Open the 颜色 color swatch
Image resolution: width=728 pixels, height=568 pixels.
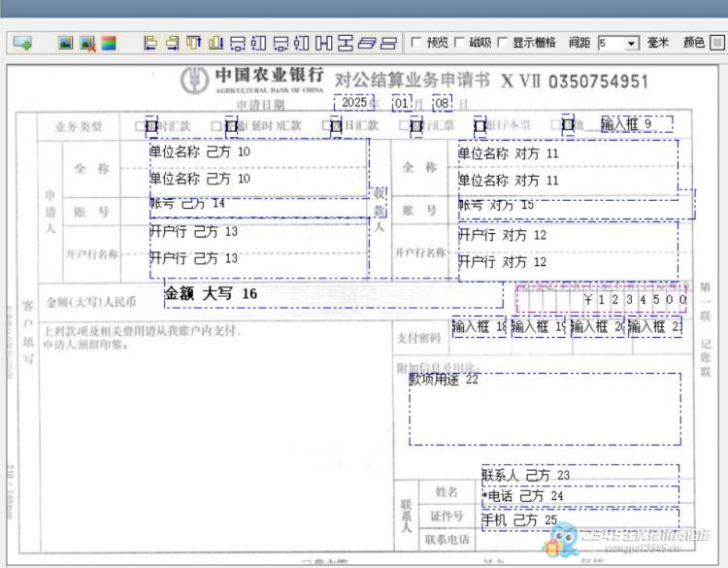point(717,43)
